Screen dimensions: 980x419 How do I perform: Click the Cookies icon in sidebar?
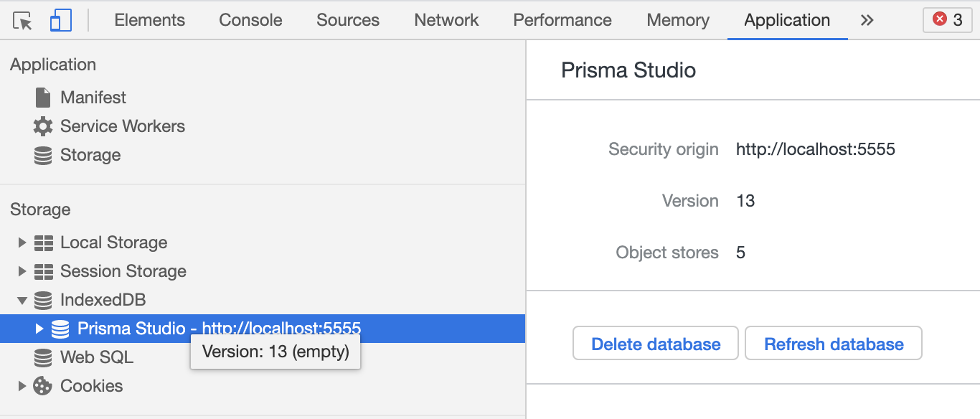43,386
